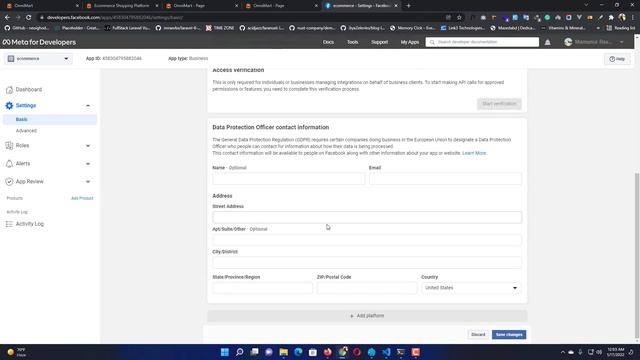Screen dimensions: 640x360
Task: Launch Microsoft Edge from taskbar
Action: tap(298, 352)
